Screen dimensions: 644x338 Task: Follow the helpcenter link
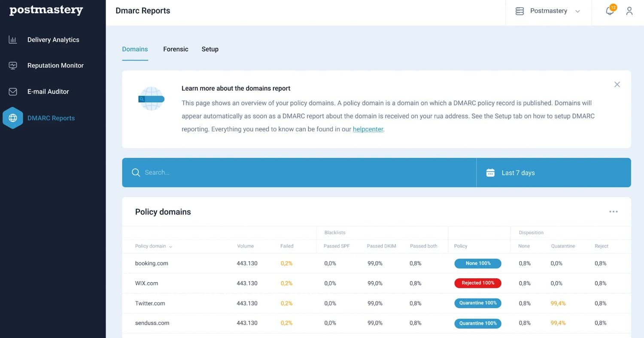point(368,129)
